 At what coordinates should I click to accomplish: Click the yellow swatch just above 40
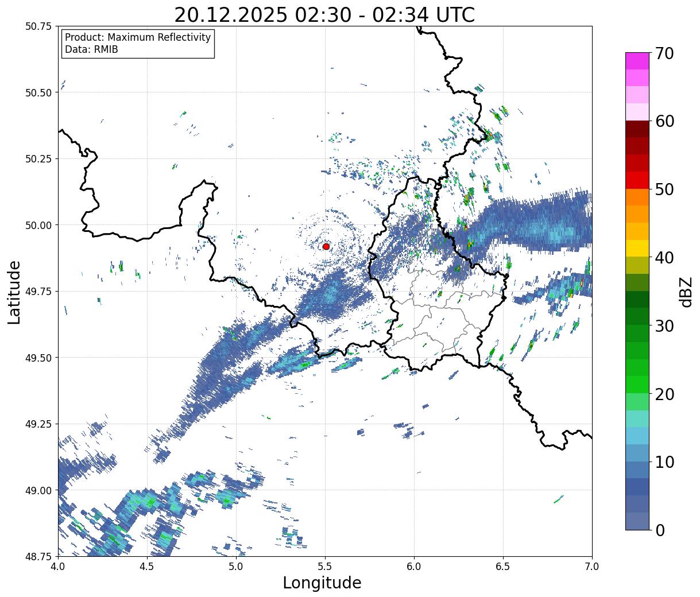[637, 249]
